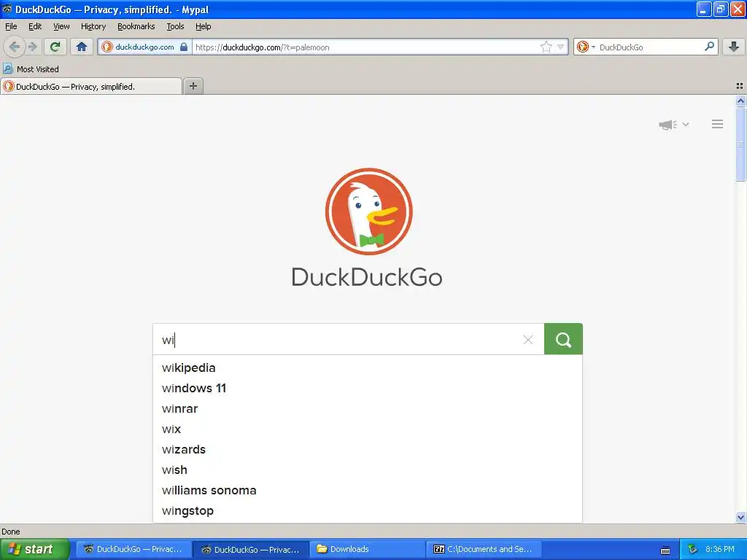This screenshot has height=560, width=747.
Task: Click the 8:36 PM taskbar clock
Action: click(x=720, y=549)
